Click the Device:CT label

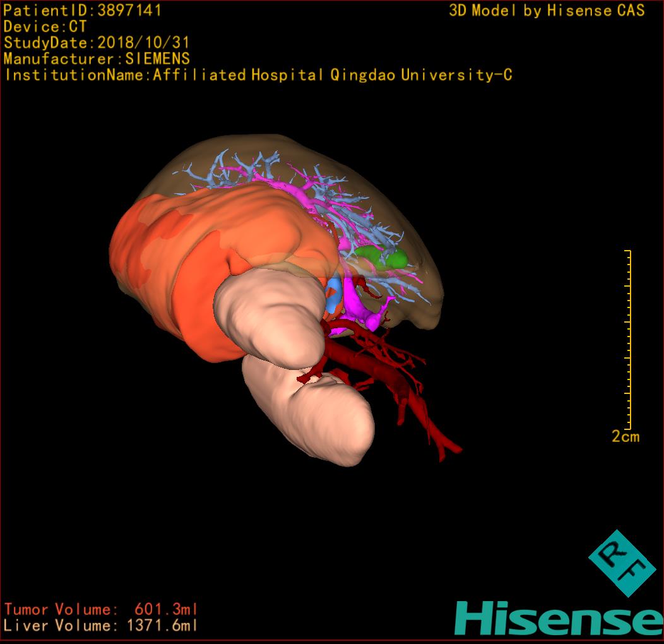[x=45, y=27]
